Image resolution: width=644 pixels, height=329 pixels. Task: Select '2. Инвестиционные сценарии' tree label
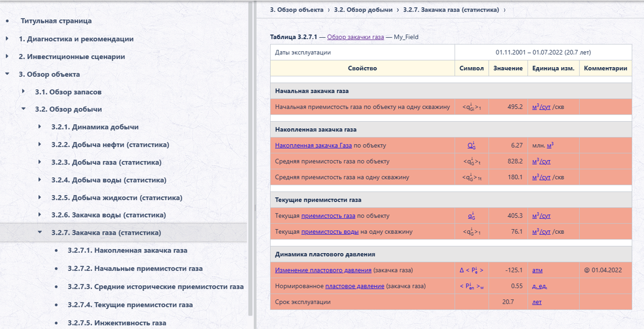click(x=72, y=57)
